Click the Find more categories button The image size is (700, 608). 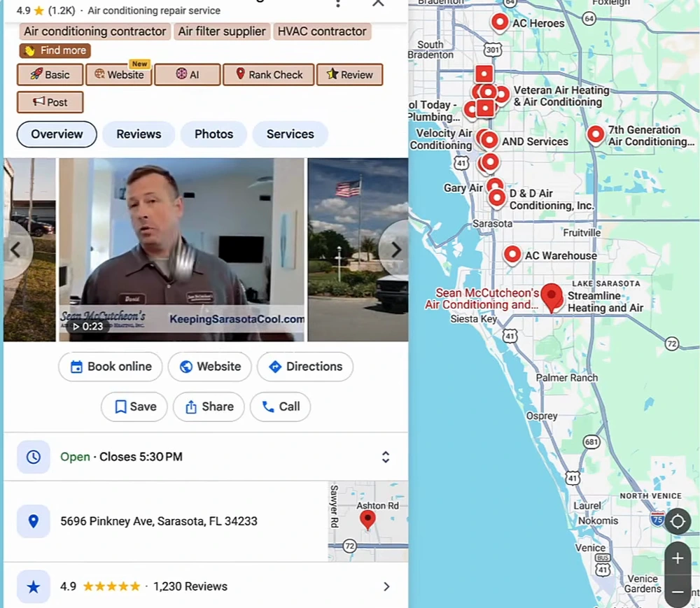click(55, 50)
